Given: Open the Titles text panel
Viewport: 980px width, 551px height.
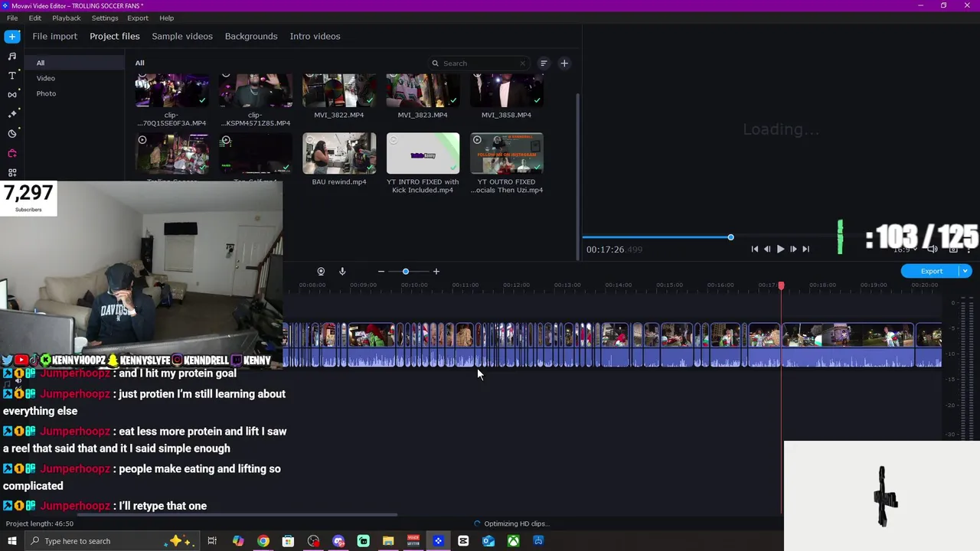Looking at the screenshot, I should tap(12, 75).
